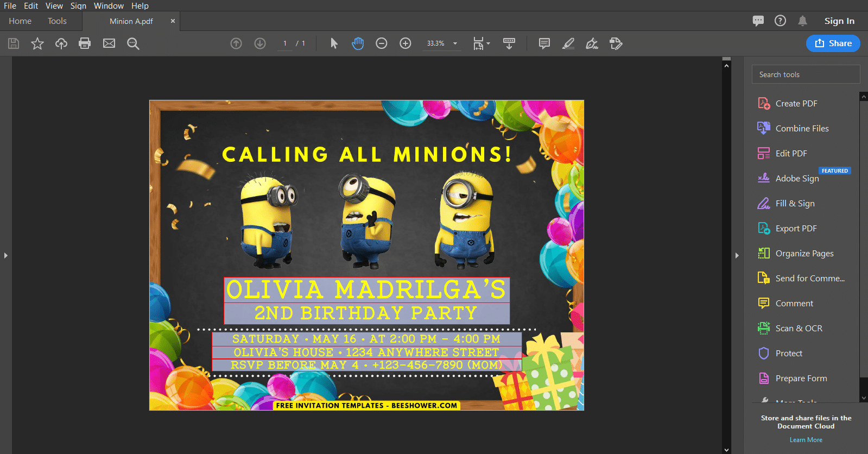The height and width of the screenshot is (454, 868).
Task: Click the zoom out minus icon
Action: 382,43
